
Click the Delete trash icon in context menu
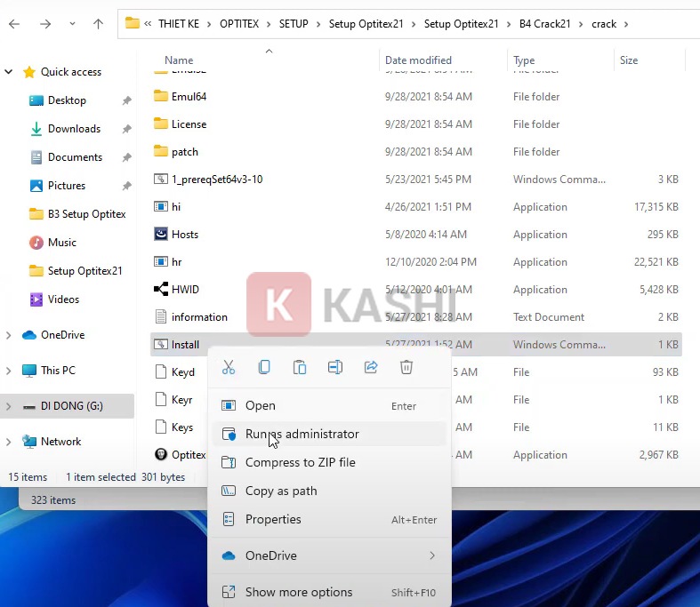coord(406,367)
